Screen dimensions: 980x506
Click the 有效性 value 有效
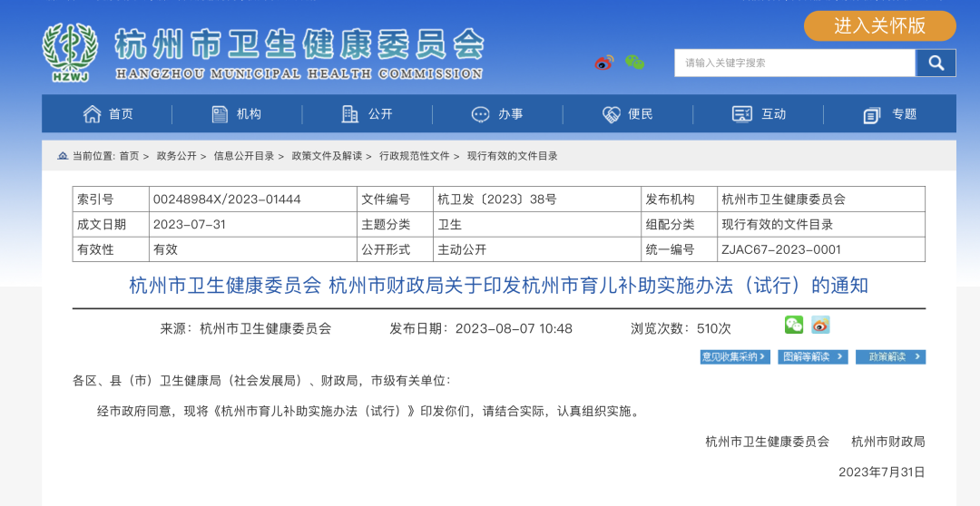coord(166,249)
